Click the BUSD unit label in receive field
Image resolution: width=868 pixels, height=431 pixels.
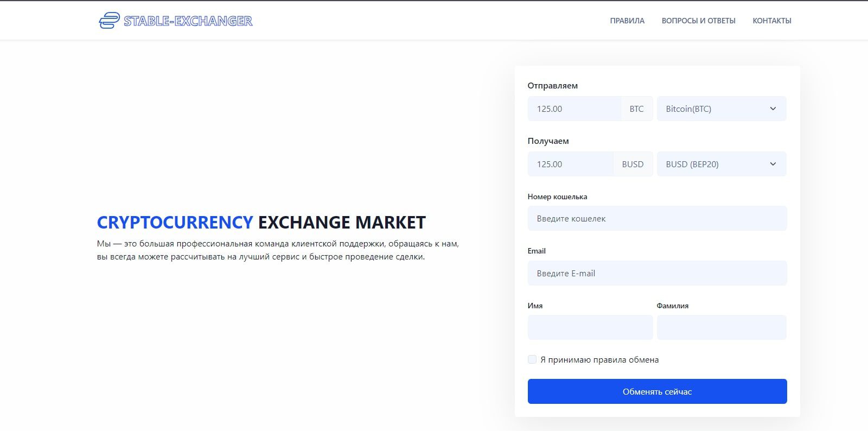(633, 164)
